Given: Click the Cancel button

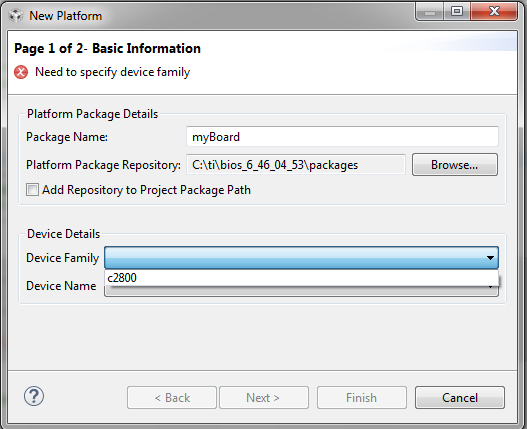Looking at the screenshot, I should coord(460,398).
